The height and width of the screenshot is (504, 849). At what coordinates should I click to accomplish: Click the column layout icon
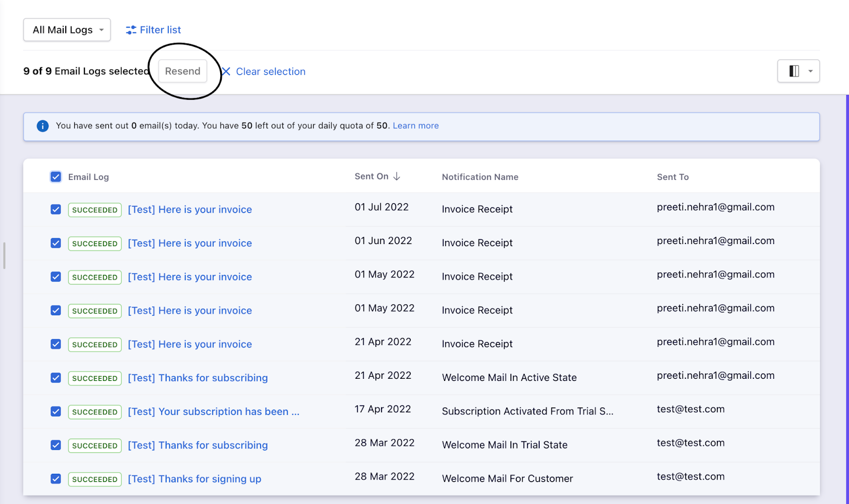pyautogui.click(x=794, y=71)
